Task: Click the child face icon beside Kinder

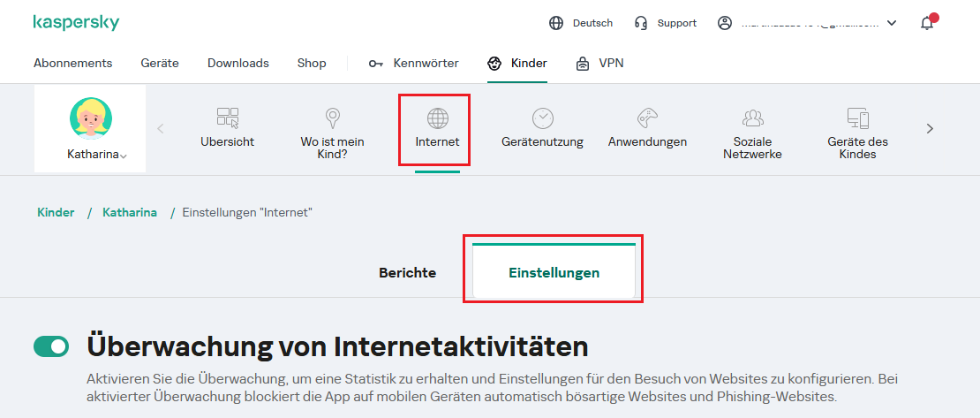Action: tap(494, 64)
